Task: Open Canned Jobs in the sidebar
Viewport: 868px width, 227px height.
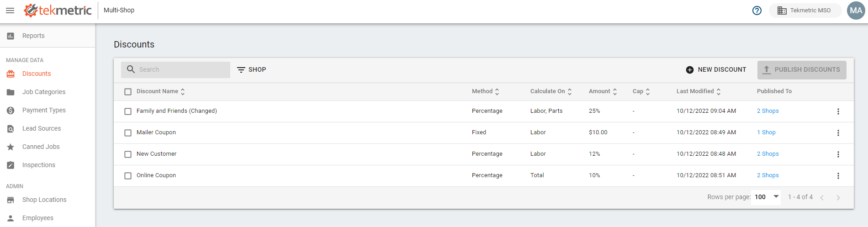Action: pos(48,147)
